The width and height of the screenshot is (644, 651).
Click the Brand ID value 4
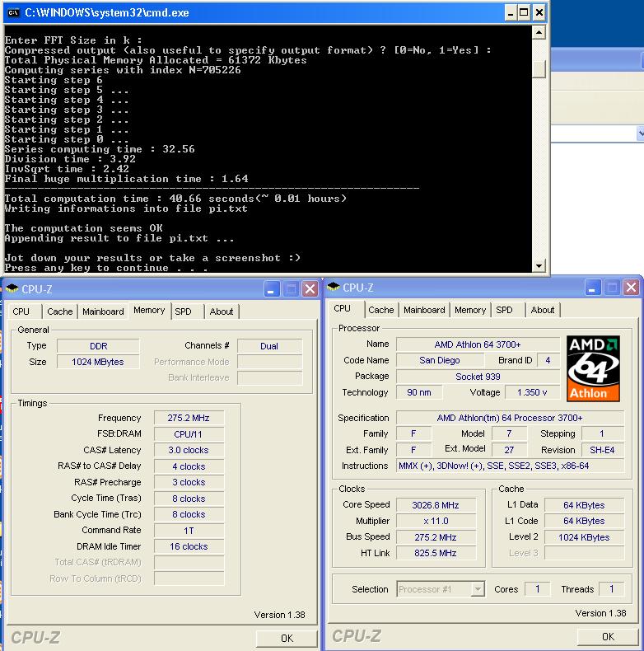548,360
